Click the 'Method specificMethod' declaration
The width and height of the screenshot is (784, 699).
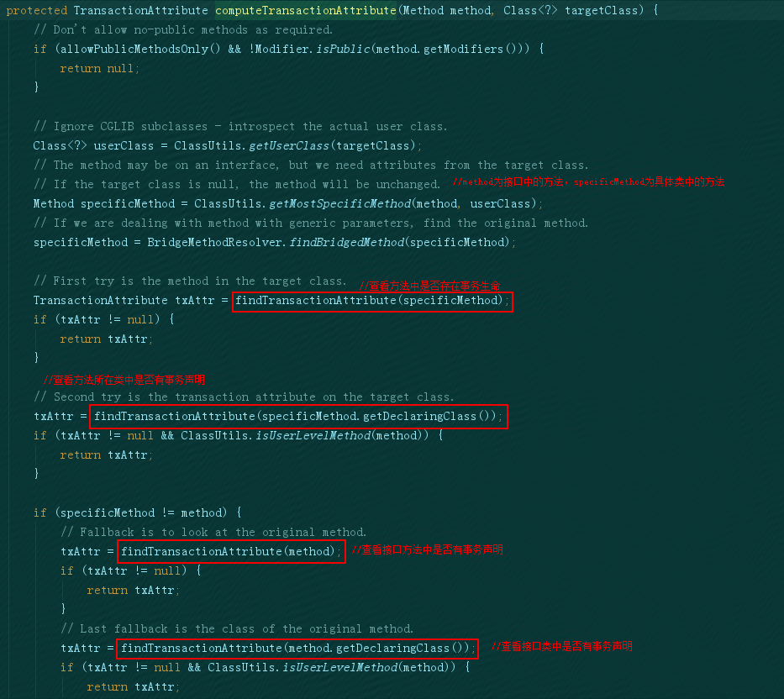pyautogui.click(x=104, y=204)
